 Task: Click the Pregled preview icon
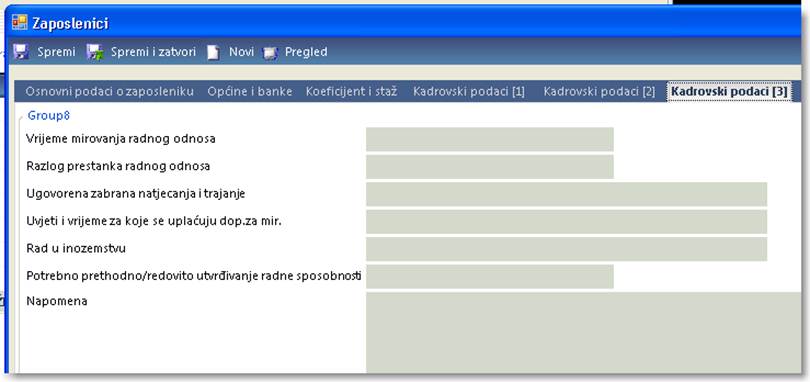click(x=270, y=53)
